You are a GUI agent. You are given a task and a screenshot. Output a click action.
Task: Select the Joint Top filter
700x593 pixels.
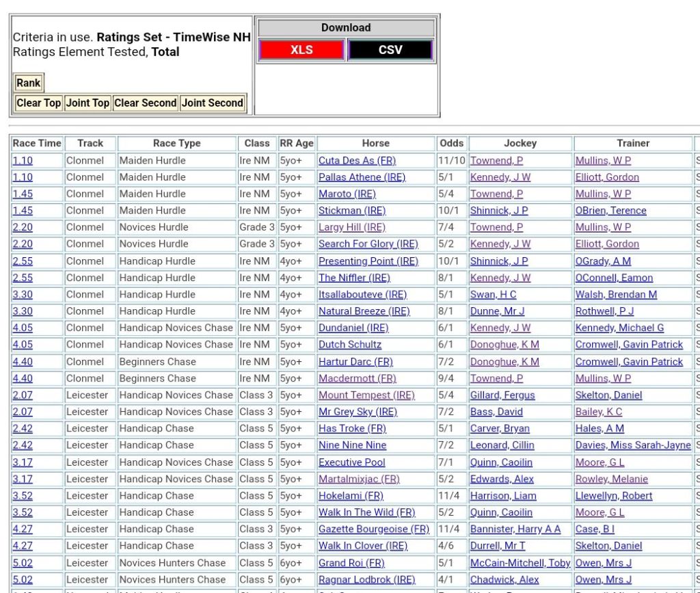87,103
